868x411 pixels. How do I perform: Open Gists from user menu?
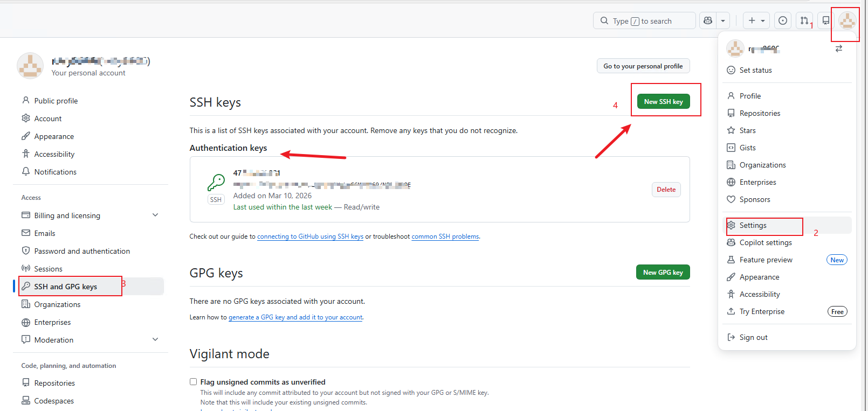(x=787, y=148)
